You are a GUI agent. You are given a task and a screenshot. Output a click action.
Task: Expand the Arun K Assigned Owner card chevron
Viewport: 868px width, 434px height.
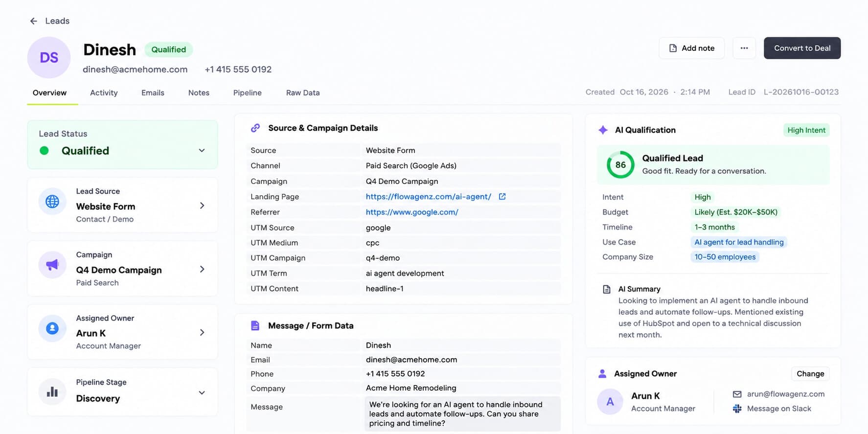click(x=202, y=332)
